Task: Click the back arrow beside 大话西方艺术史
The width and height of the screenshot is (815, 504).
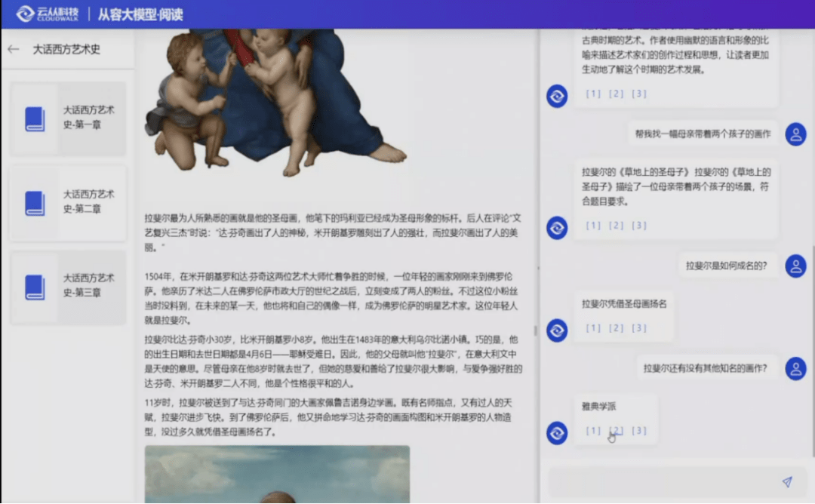Action: point(15,47)
